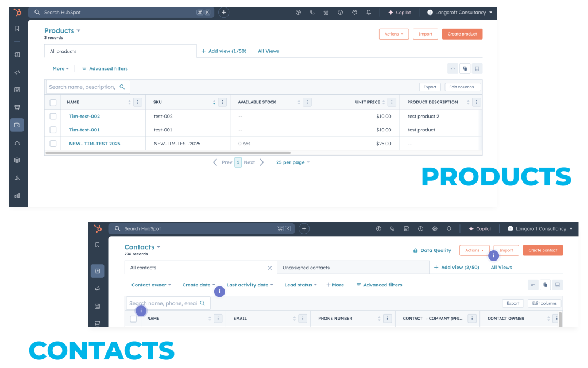Image resolution: width=588 pixels, height=368 pixels.
Task: Open marketplace icon in Products window top bar
Action: click(326, 13)
